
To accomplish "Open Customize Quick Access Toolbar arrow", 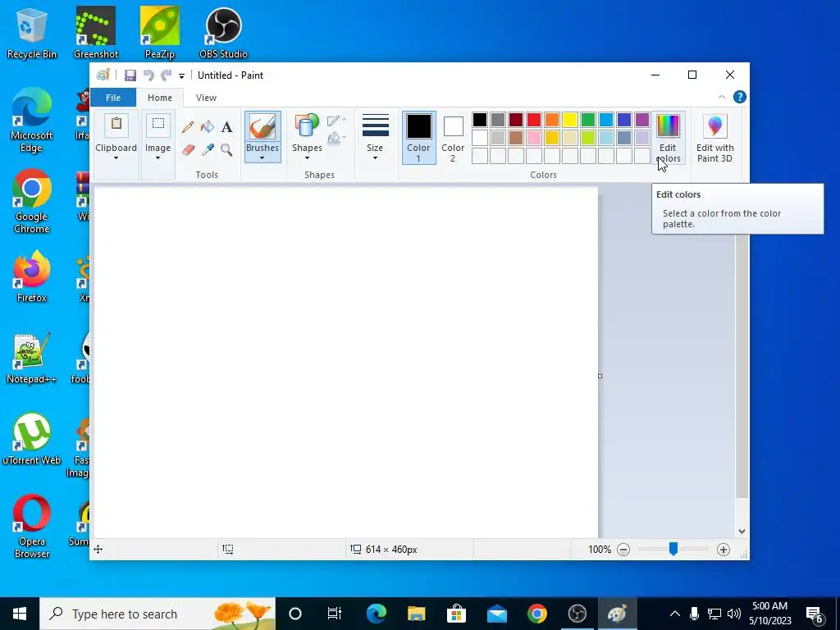I will (181, 76).
